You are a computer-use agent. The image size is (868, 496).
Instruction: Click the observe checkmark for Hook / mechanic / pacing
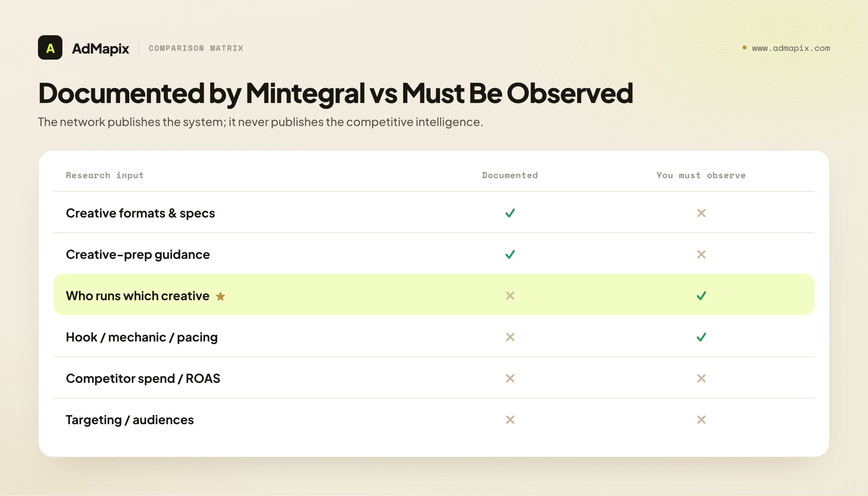coord(701,337)
